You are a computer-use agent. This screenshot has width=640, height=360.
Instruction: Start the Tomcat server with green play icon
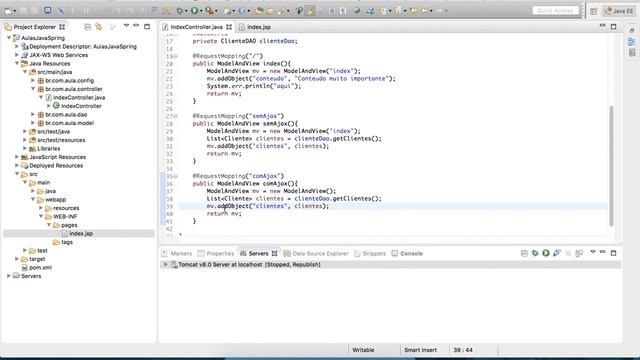(x=546, y=253)
